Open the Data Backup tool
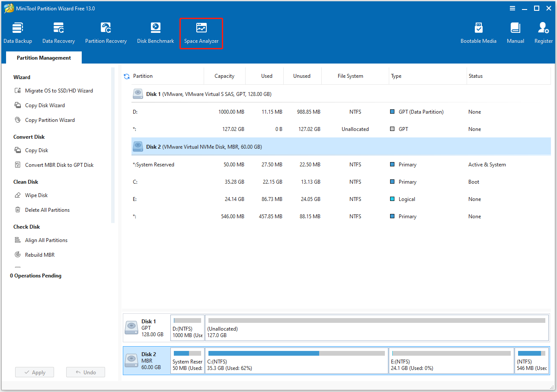The width and height of the screenshot is (557, 392). [x=17, y=32]
